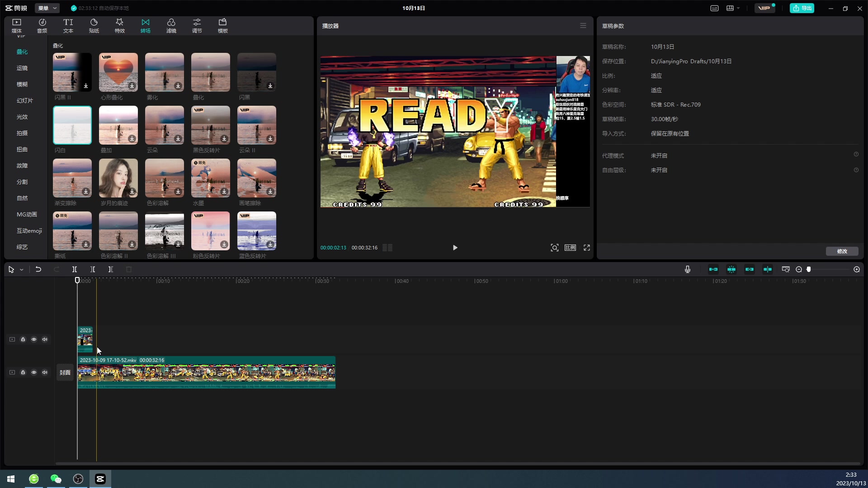868x488 pixels.
Task: Undo the last edit
Action: (38, 269)
